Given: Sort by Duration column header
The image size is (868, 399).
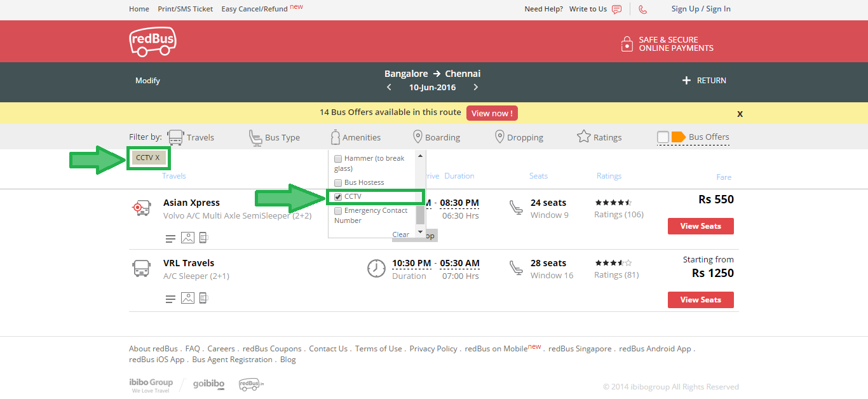Looking at the screenshot, I should (x=459, y=176).
